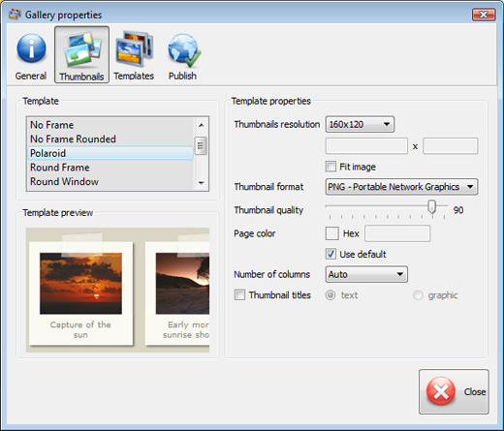The image size is (504, 431).
Task: Open the Number of columns dropdown
Action: click(366, 274)
